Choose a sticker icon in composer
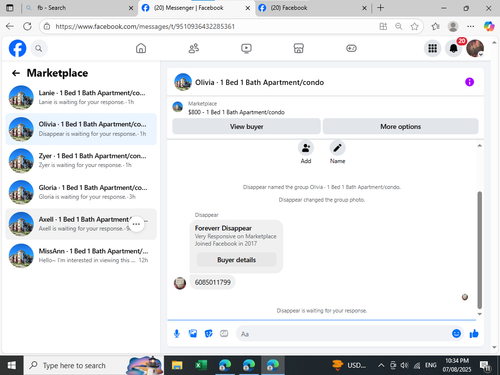The image size is (500, 375). point(208,333)
